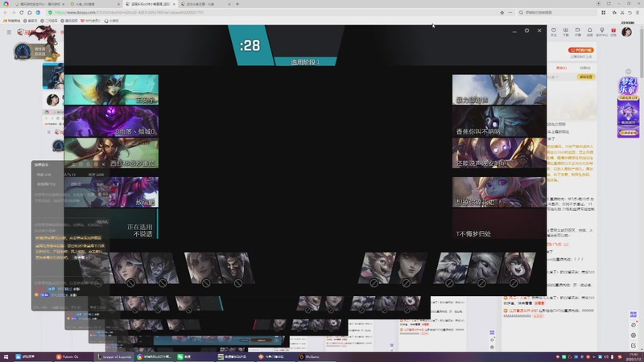Open WPS bookmark in bookmarks bar

[90, 21]
